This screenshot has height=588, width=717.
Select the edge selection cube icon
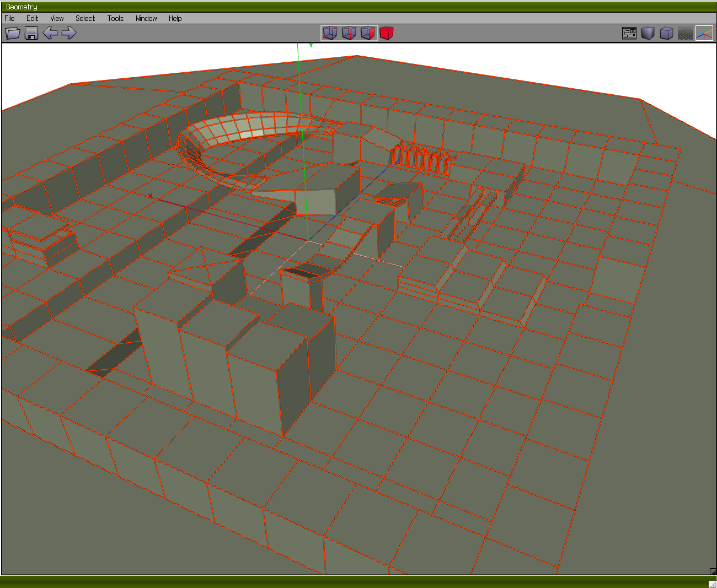[349, 33]
